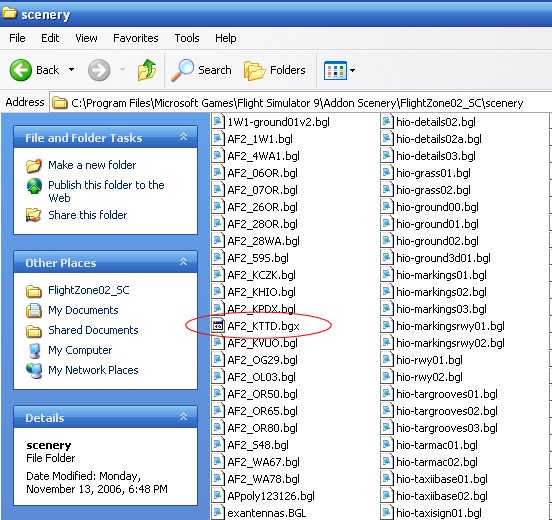
Task: Click the icon of AF2_KHIO.bgl
Action: 218,292
